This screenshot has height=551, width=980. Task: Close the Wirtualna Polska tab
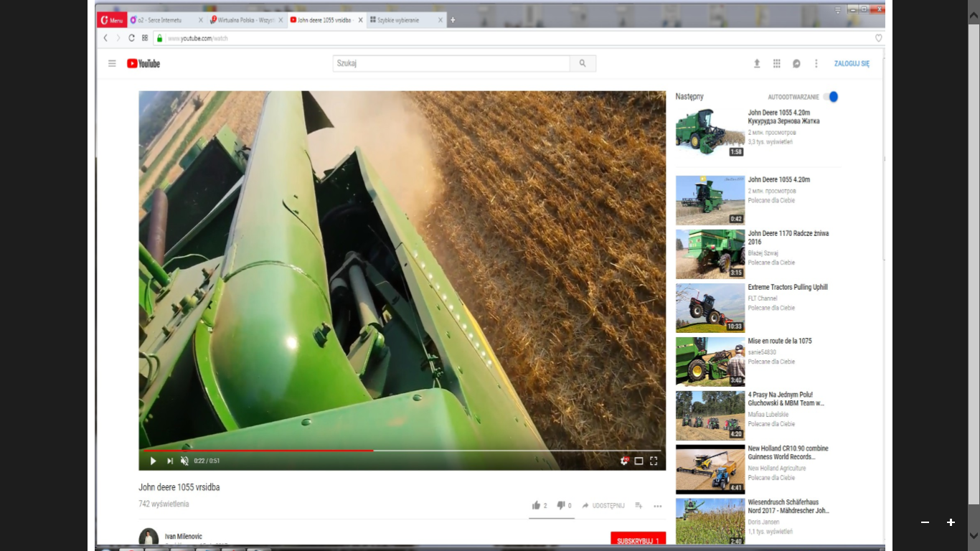click(281, 20)
